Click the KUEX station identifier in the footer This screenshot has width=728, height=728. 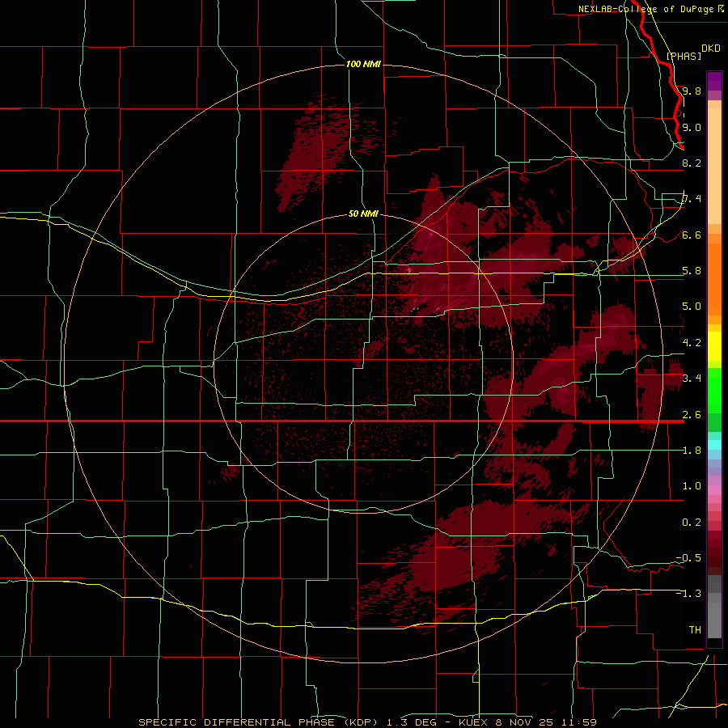pyautogui.click(x=473, y=722)
